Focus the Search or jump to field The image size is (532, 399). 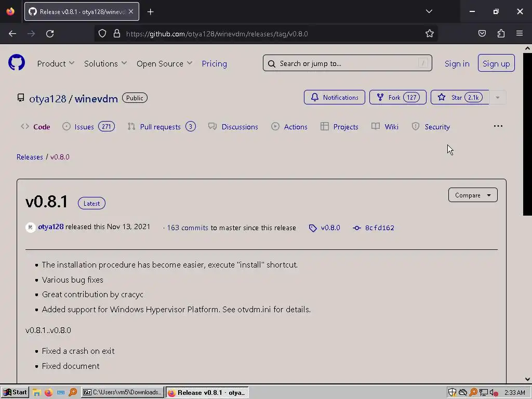coord(347,63)
